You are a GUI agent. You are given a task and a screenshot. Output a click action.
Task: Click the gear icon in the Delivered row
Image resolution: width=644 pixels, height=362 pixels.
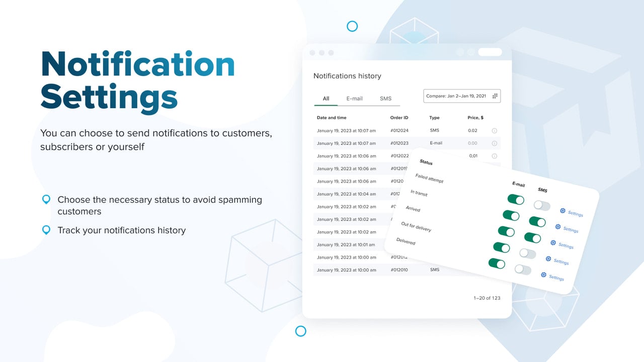(x=543, y=275)
